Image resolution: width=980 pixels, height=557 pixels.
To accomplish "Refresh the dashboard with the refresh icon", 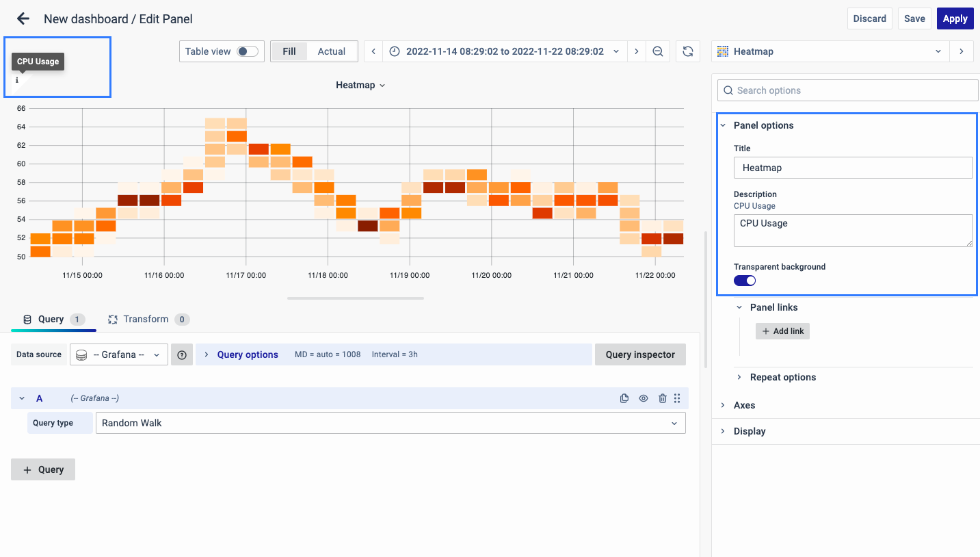I will 688,51.
